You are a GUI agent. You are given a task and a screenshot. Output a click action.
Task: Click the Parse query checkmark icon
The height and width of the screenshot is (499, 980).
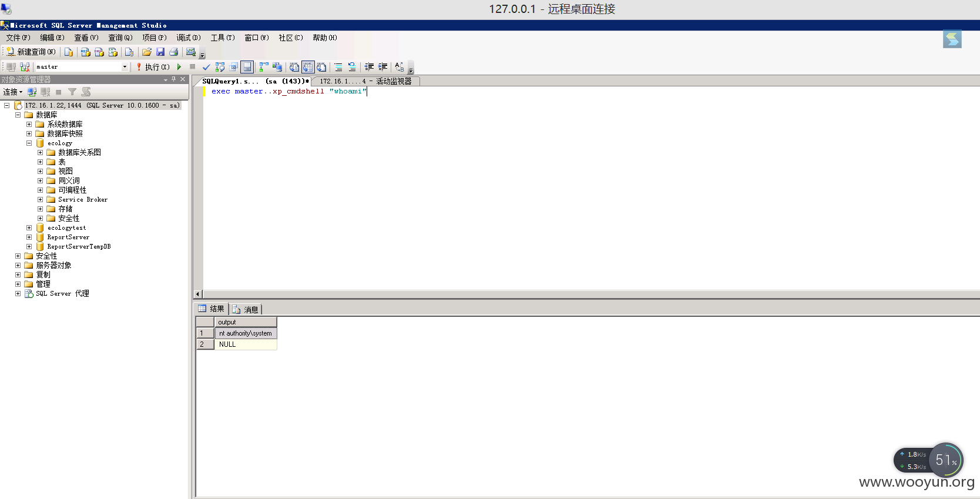tap(206, 67)
